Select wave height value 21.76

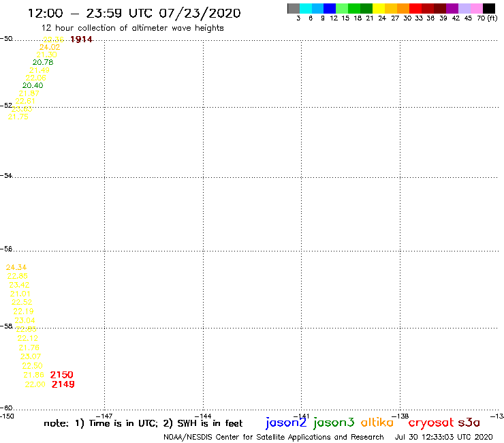click(29, 348)
